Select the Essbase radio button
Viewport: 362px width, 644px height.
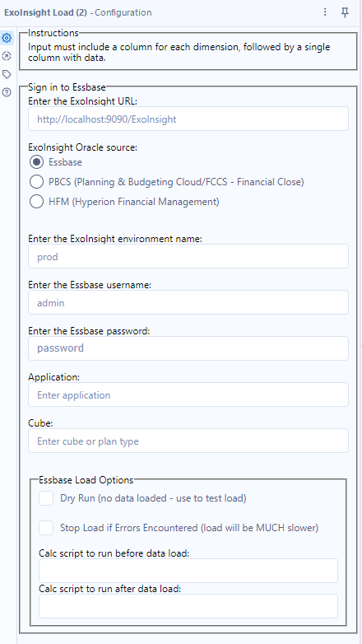36,162
